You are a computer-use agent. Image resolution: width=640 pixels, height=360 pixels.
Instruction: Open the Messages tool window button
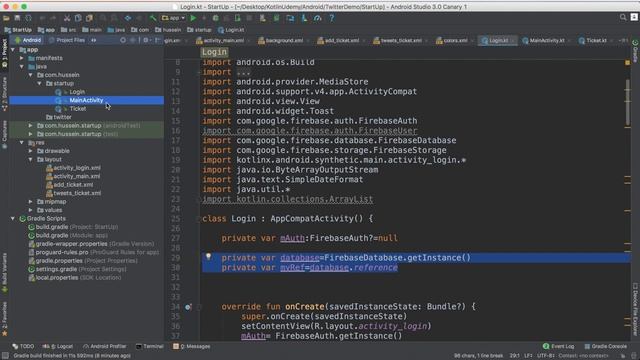pyautogui.click(x=191, y=347)
